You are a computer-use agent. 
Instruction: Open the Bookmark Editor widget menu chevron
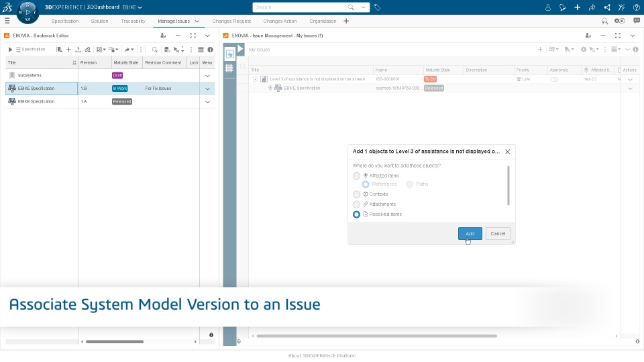207,36
